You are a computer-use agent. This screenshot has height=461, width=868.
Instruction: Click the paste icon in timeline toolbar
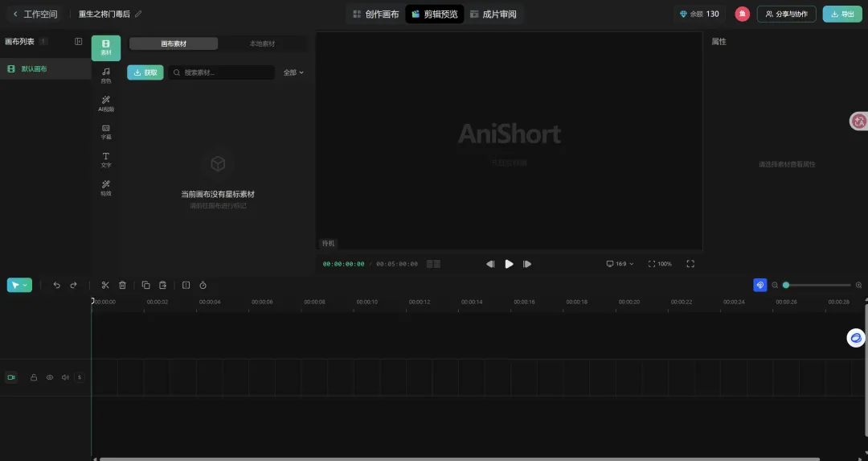[x=162, y=285]
